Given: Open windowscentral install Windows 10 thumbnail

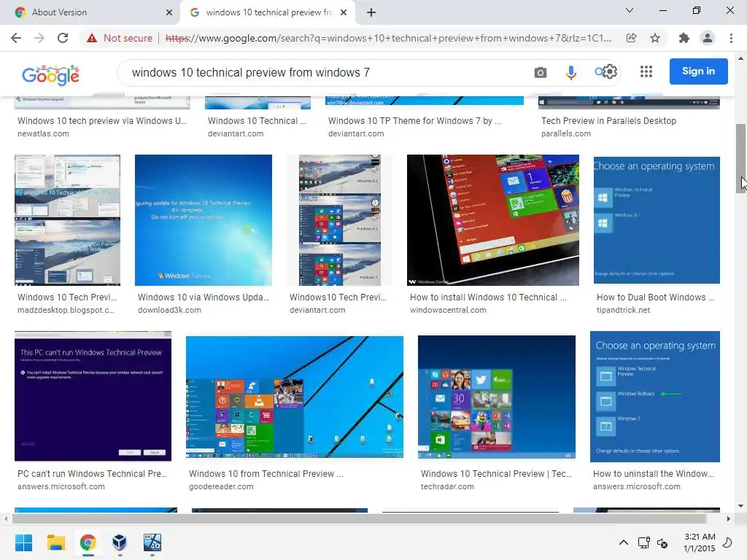Looking at the screenshot, I should 493,220.
